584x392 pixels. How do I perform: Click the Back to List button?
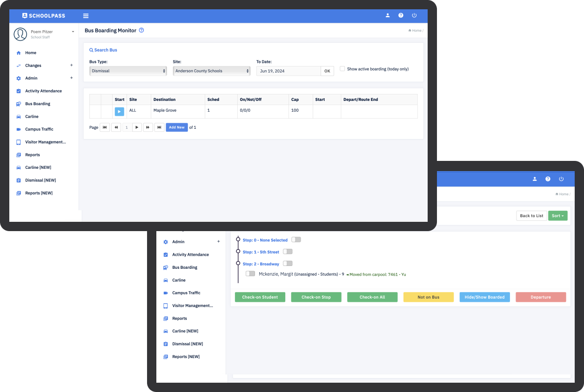(x=531, y=216)
